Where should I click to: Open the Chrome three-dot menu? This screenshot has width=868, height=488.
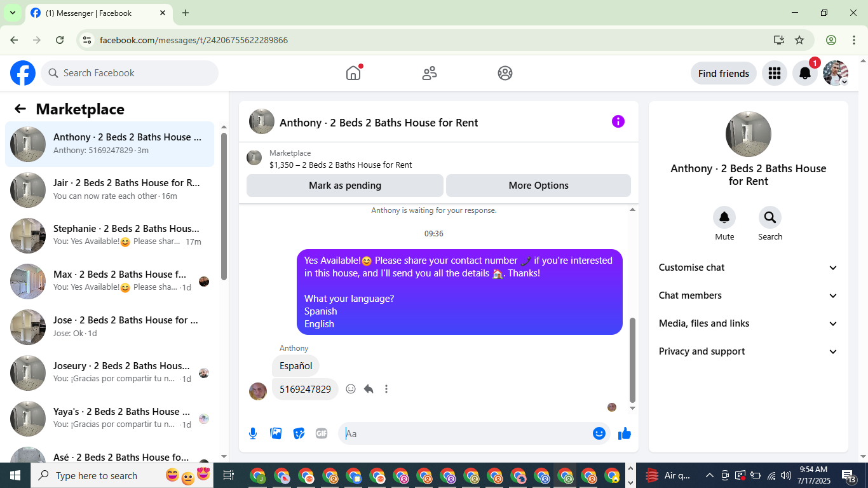(853, 40)
